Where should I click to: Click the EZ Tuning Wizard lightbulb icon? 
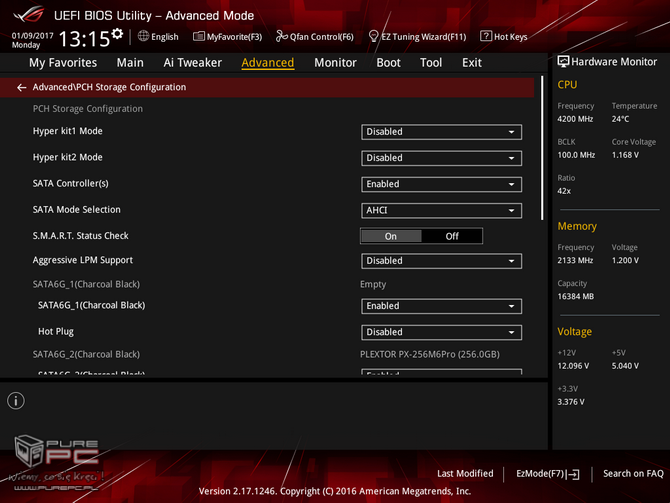(x=373, y=36)
